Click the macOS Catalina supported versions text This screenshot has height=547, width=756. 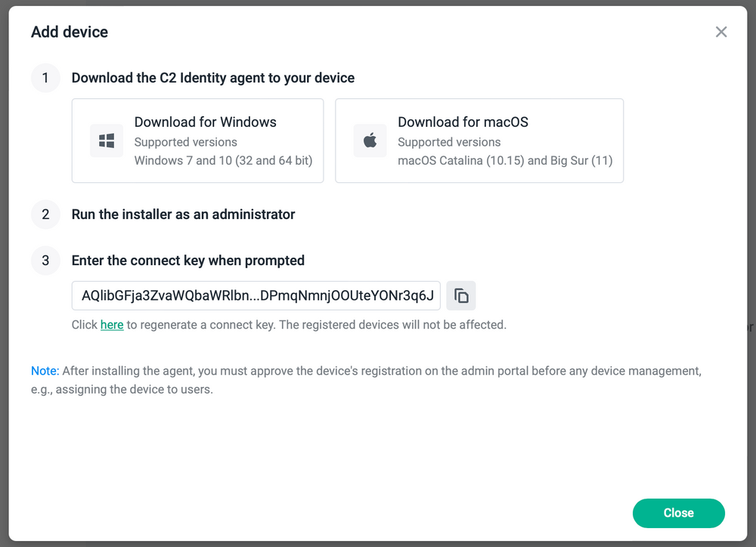pos(504,161)
